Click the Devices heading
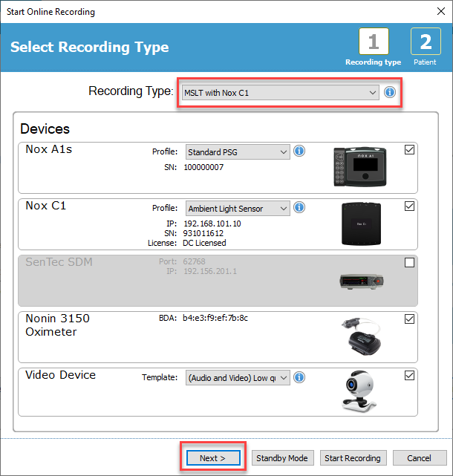This screenshot has width=453, height=476. 45,129
